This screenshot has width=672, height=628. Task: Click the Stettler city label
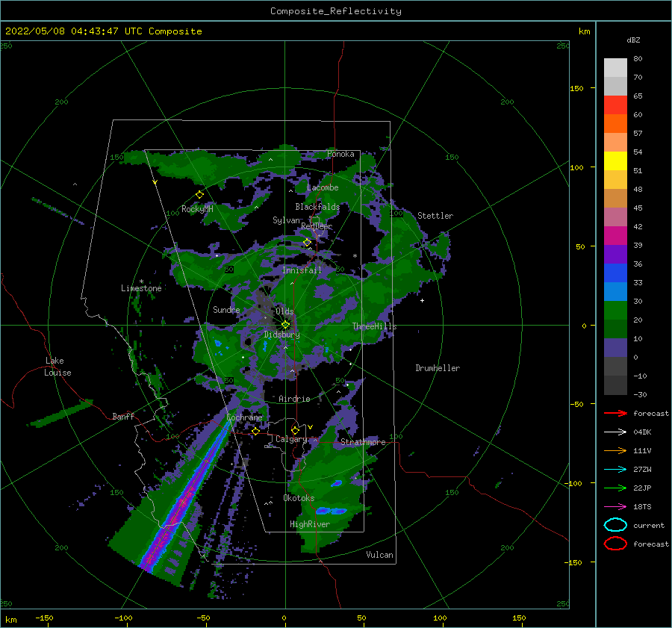[x=435, y=216]
